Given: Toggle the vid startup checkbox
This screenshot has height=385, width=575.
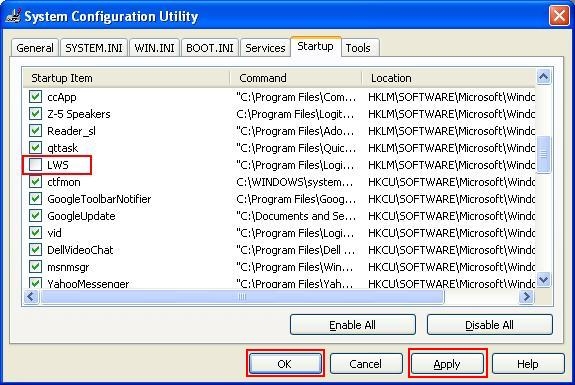Looking at the screenshot, I should (x=35, y=233).
